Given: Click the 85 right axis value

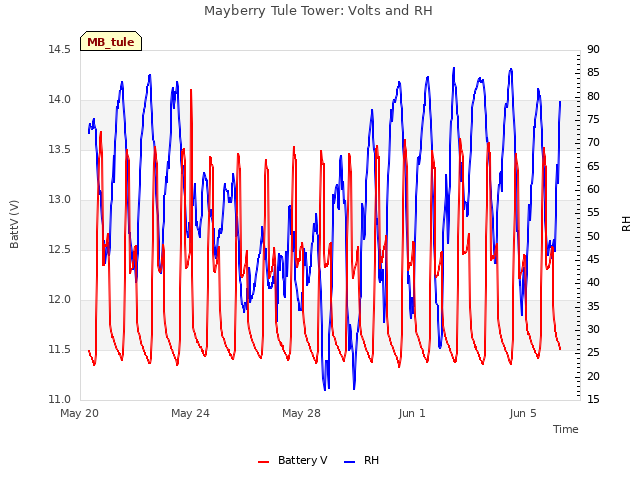Looking at the screenshot, I should [x=593, y=73].
